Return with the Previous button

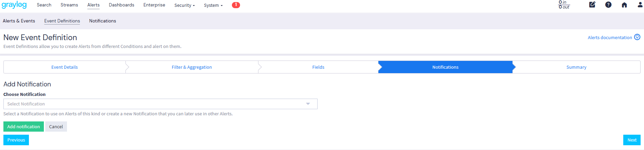[x=16, y=140]
